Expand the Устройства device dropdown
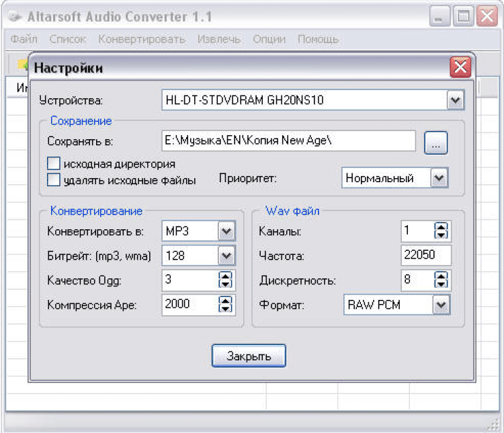Viewport: 504px width, 433px height. [x=456, y=101]
